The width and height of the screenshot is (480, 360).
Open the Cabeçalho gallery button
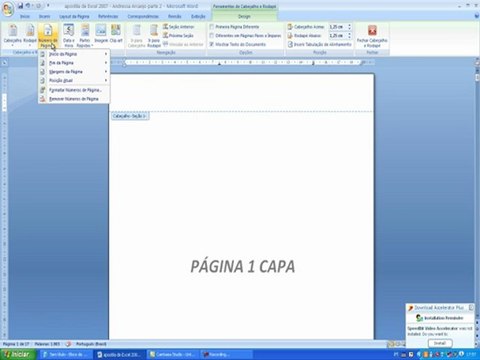(13, 35)
